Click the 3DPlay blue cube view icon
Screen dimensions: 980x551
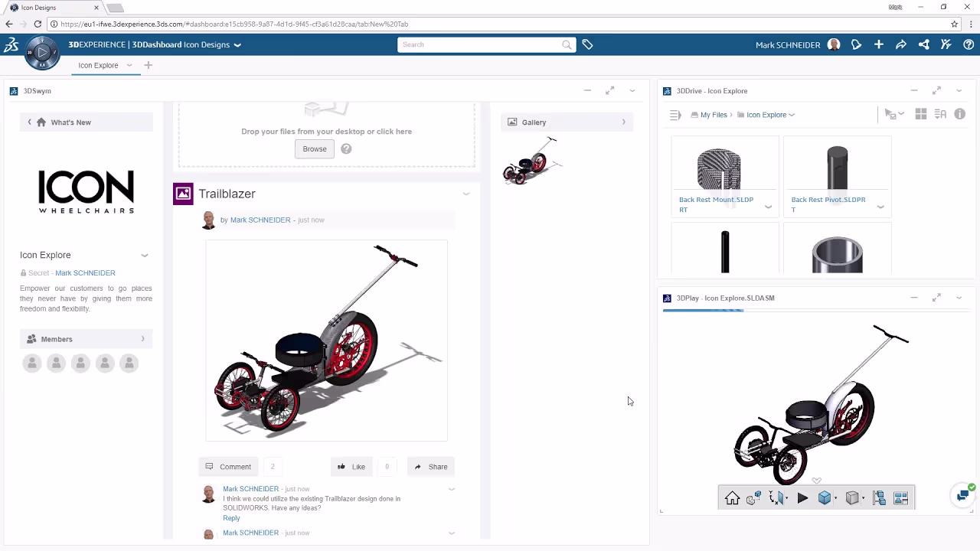[825, 498]
